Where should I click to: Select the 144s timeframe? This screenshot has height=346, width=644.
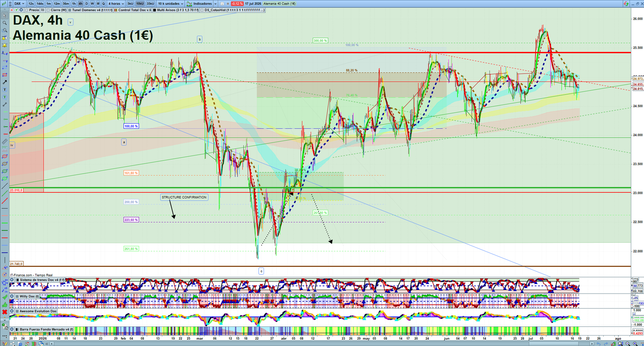[40, 4]
